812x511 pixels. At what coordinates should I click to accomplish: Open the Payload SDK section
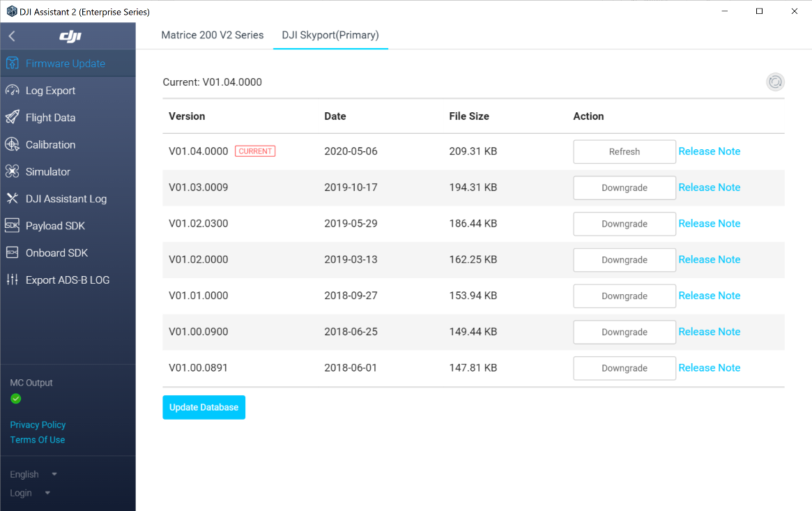coord(68,226)
